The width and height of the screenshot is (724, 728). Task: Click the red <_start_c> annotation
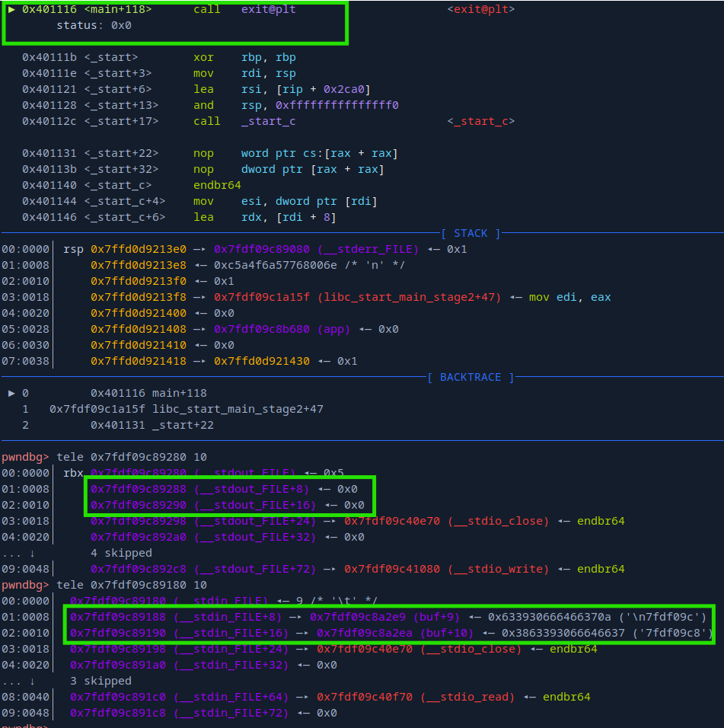click(480, 121)
